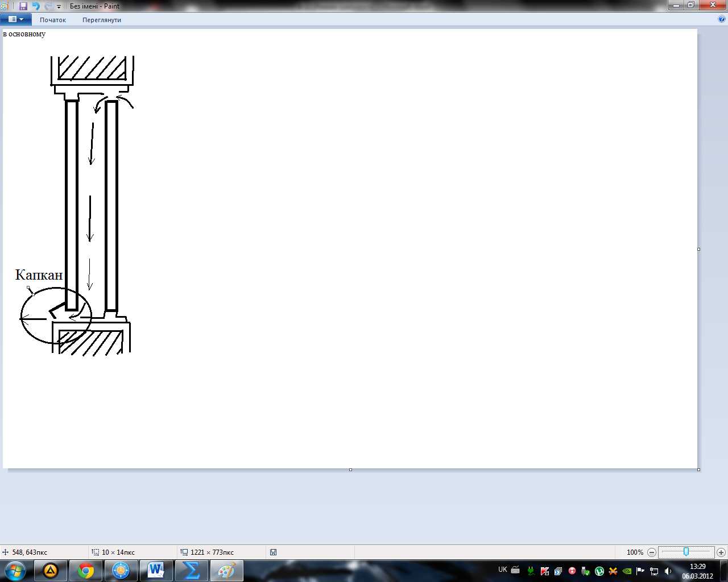Viewport: 728px width, 582px height.
Task: Open the blue compass app in taskbar
Action: (121, 571)
